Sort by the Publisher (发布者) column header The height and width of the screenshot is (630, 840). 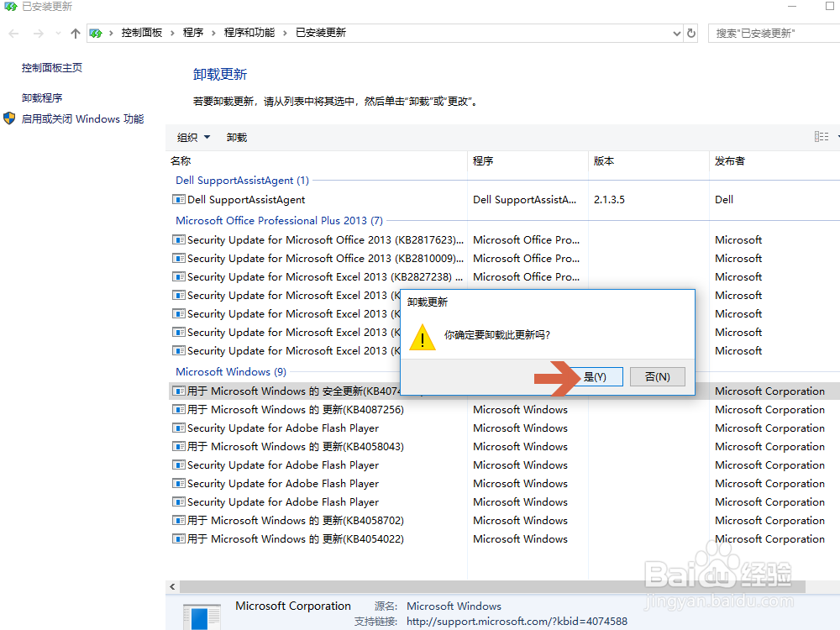[x=774, y=160]
